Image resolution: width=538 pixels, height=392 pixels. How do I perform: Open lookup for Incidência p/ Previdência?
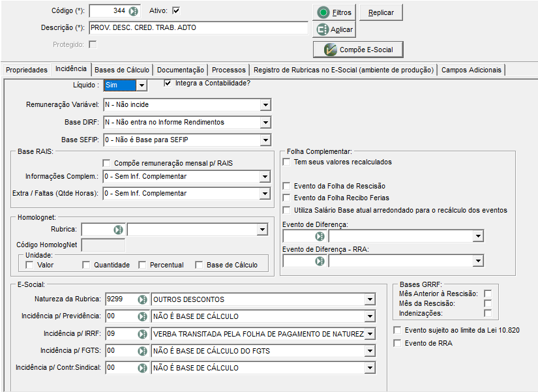pos(142,316)
